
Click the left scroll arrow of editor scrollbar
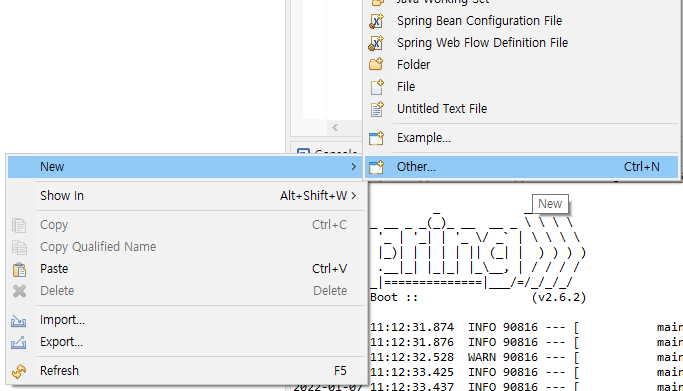click(x=335, y=128)
